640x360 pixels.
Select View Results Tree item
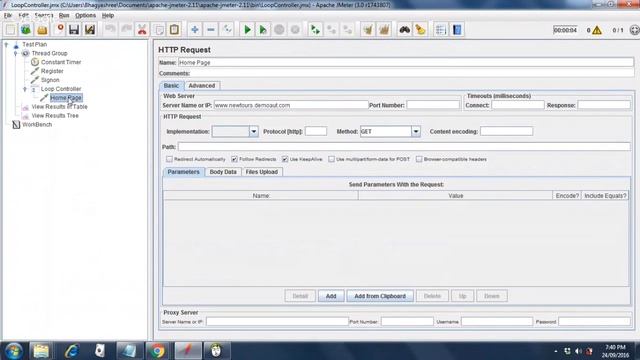pyautogui.click(x=55, y=116)
